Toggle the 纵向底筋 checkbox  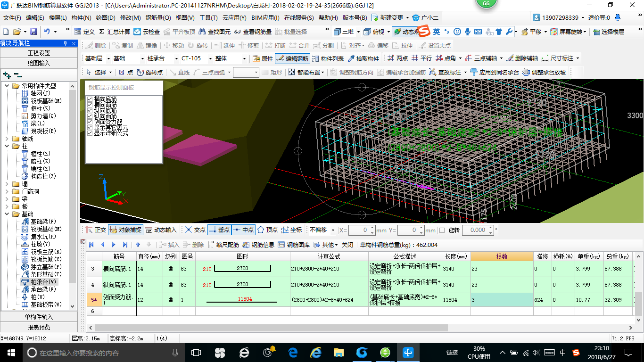tap(90, 111)
